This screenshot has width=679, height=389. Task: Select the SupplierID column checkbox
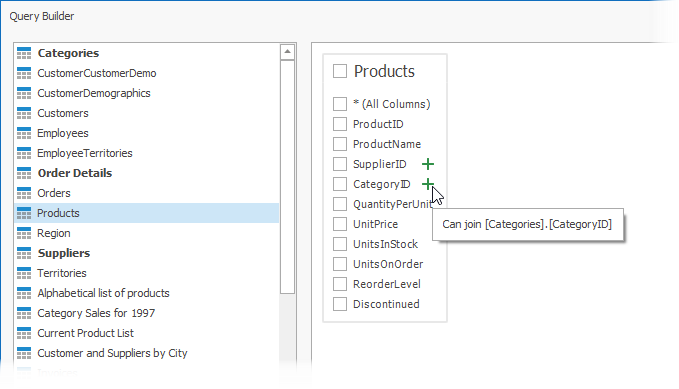tap(340, 164)
